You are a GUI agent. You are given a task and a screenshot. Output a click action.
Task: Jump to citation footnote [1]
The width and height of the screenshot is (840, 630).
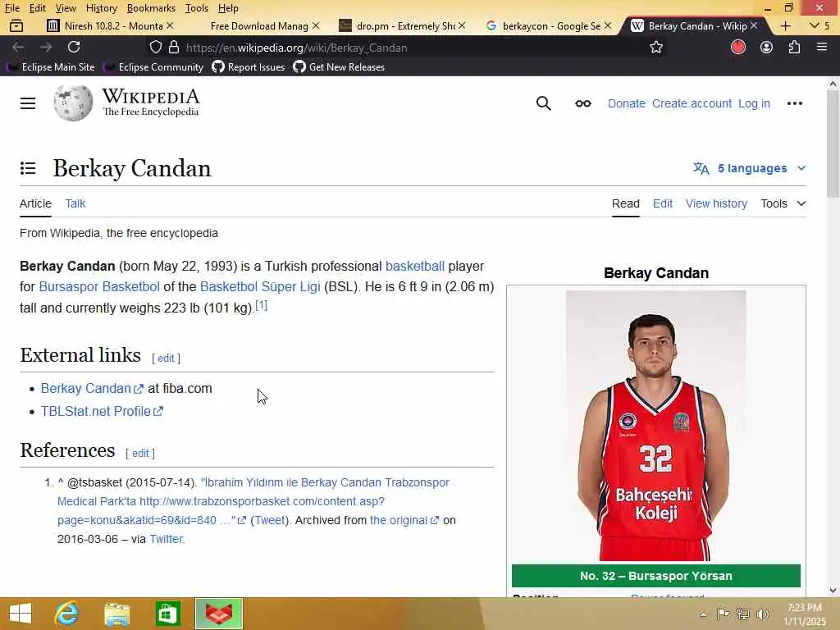pyautogui.click(x=261, y=305)
